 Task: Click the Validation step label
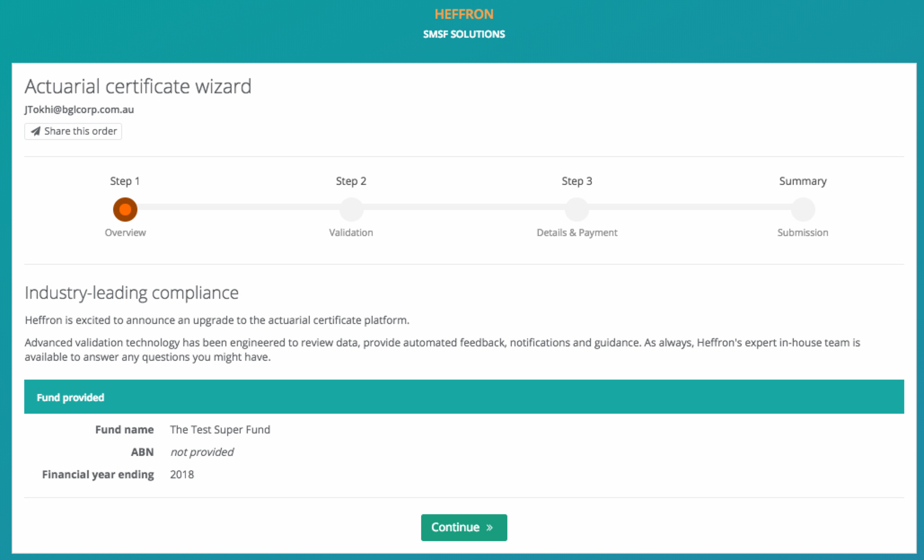351,232
